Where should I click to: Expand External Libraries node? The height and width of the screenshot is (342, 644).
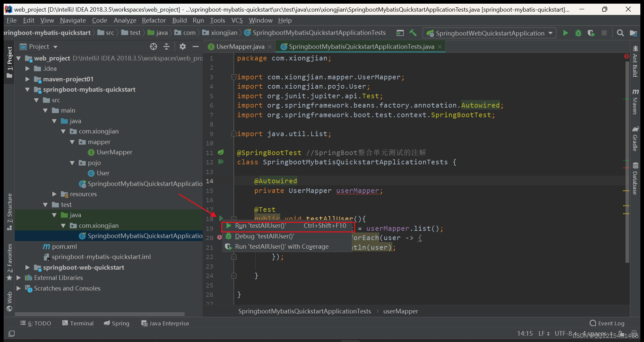tap(19, 278)
